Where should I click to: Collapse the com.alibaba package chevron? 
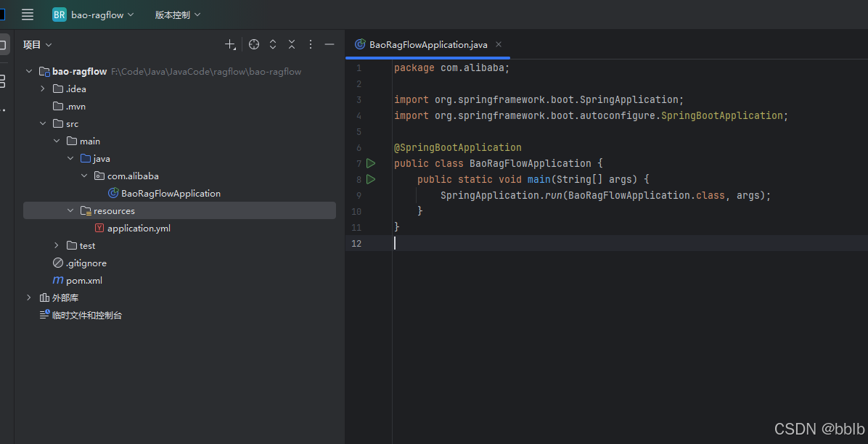click(84, 176)
